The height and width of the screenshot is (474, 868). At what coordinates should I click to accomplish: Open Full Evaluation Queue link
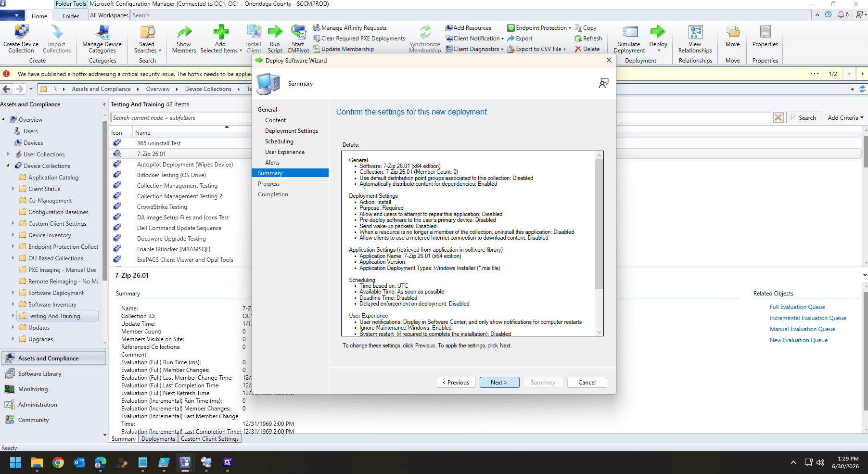797,307
